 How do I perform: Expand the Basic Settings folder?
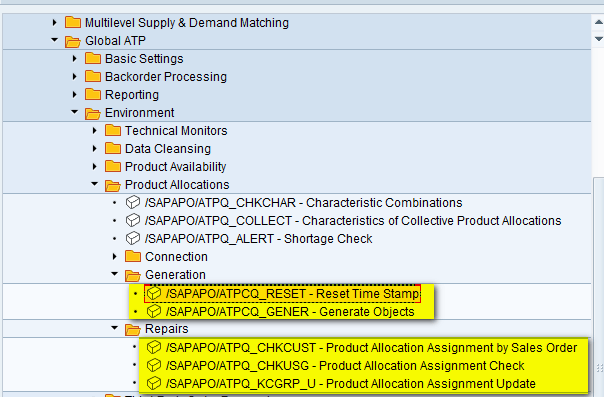(x=75, y=59)
